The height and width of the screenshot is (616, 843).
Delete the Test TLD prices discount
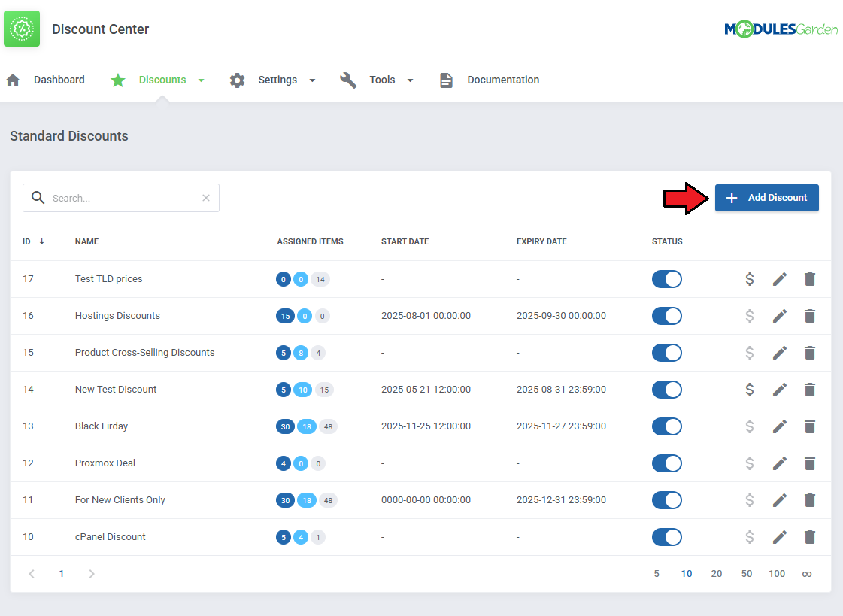pos(810,279)
